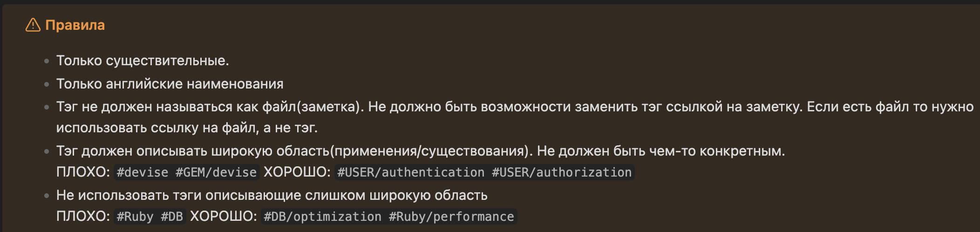The width and height of the screenshot is (980, 232).
Task: Click the line ending with а не тэг
Action: [x=186, y=128]
